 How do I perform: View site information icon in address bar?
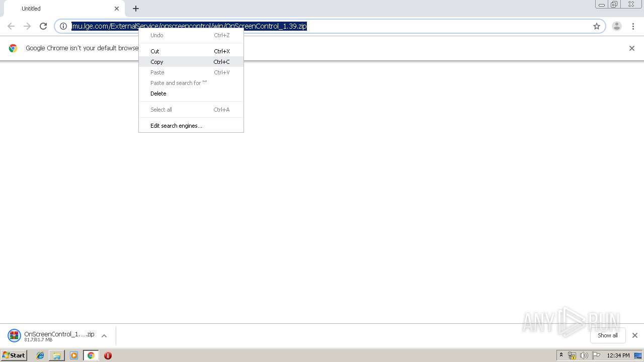(x=63, y=26)
